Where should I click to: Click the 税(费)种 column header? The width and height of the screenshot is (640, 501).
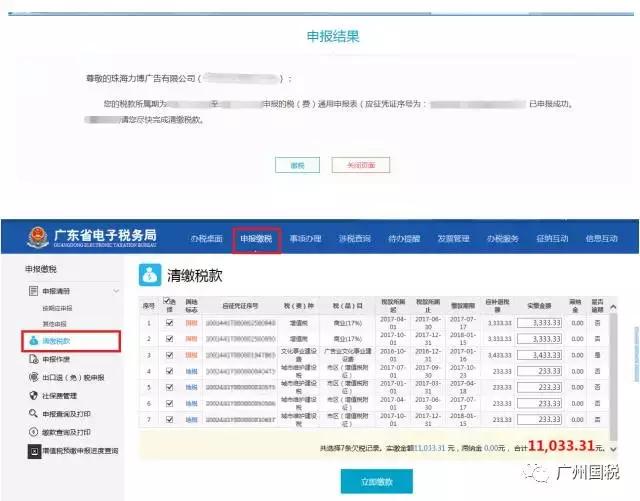click(298, 305)
